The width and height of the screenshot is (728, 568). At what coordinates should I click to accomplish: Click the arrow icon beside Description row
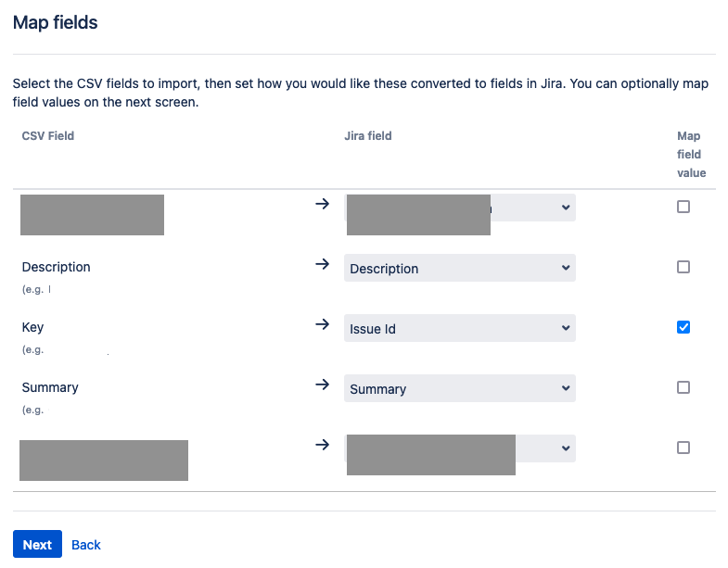click(322, 264)
